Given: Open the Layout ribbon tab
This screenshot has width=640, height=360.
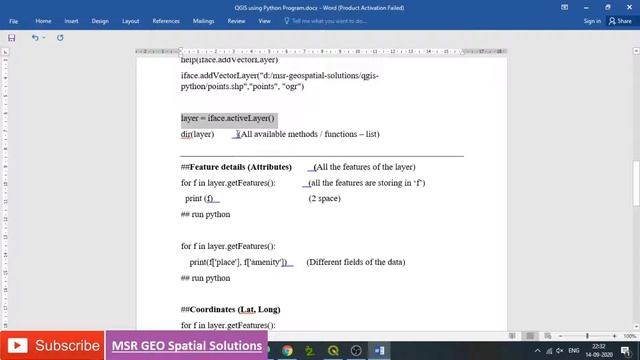Looking at the screenshot, I should pos(131,21).
